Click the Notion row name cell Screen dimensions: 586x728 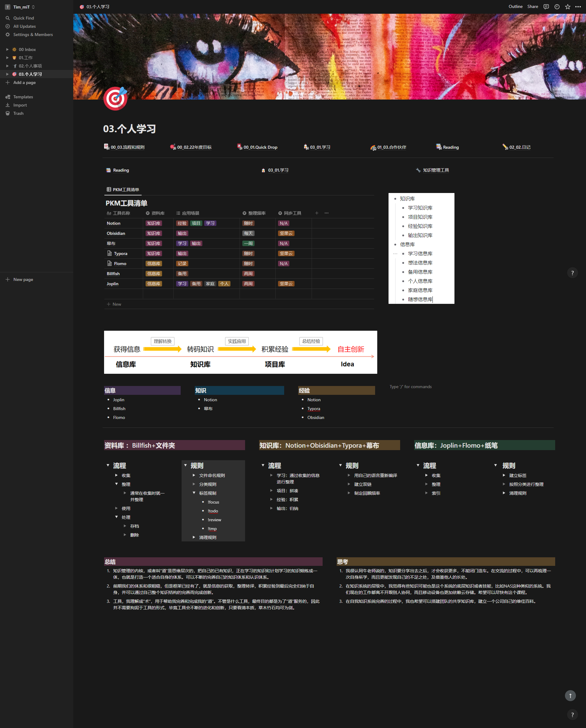[x=124, y=223]
